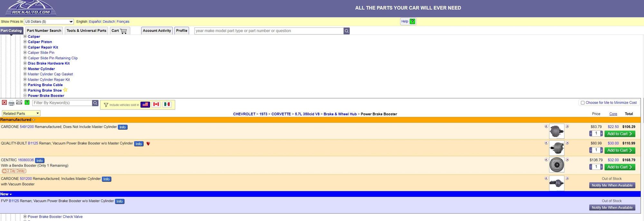Check Choose for Me to Minimize Cost
This screenshot has height=221, width=644.
point(582,103)
